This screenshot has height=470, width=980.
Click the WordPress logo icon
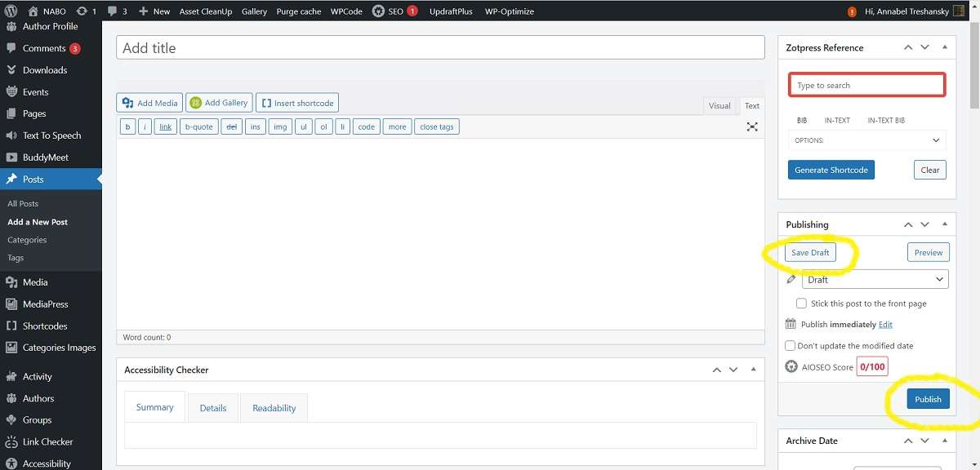pyautogui.click(x=12, y=11)
